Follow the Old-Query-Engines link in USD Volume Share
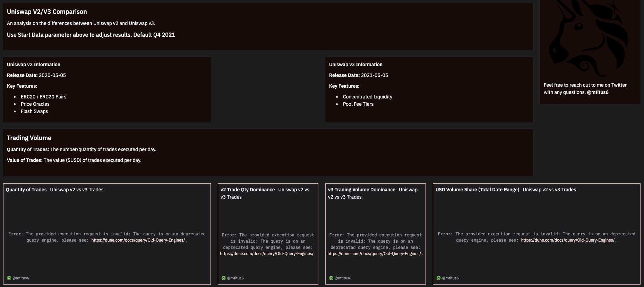Image resolution: width=644 pixels, height=287 pixels. click(568, 240)
